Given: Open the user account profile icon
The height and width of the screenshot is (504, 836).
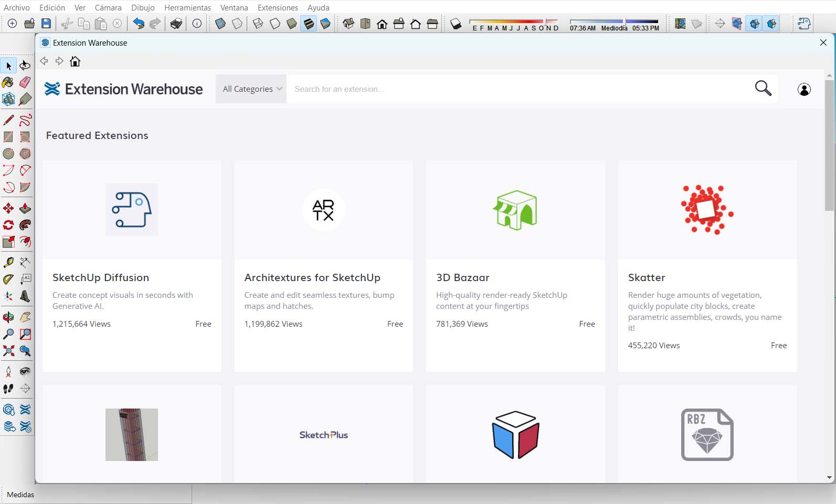Looking at the screenshot, I should [804, 90].
